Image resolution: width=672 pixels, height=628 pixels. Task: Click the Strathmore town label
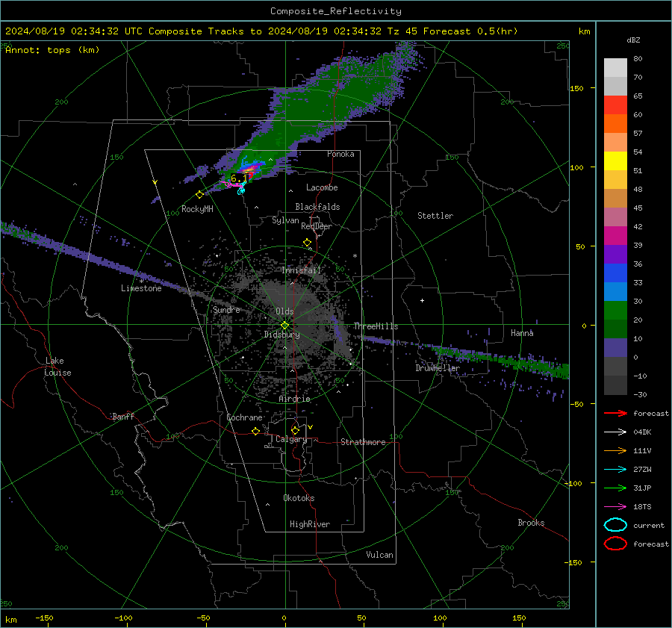[x=363, y=442]
